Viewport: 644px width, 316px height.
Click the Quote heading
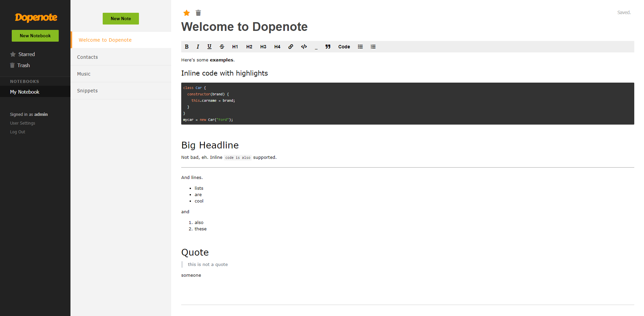[195, 252]
